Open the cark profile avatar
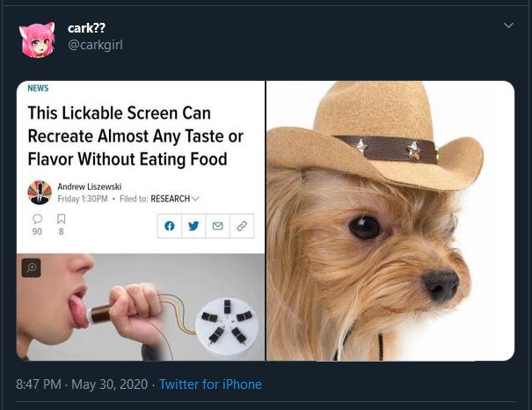The image size is (532, 410). [38, 39]
